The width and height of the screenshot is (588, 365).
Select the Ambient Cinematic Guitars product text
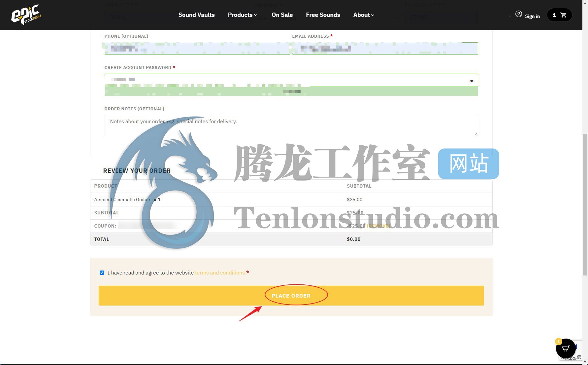point(123,200)
